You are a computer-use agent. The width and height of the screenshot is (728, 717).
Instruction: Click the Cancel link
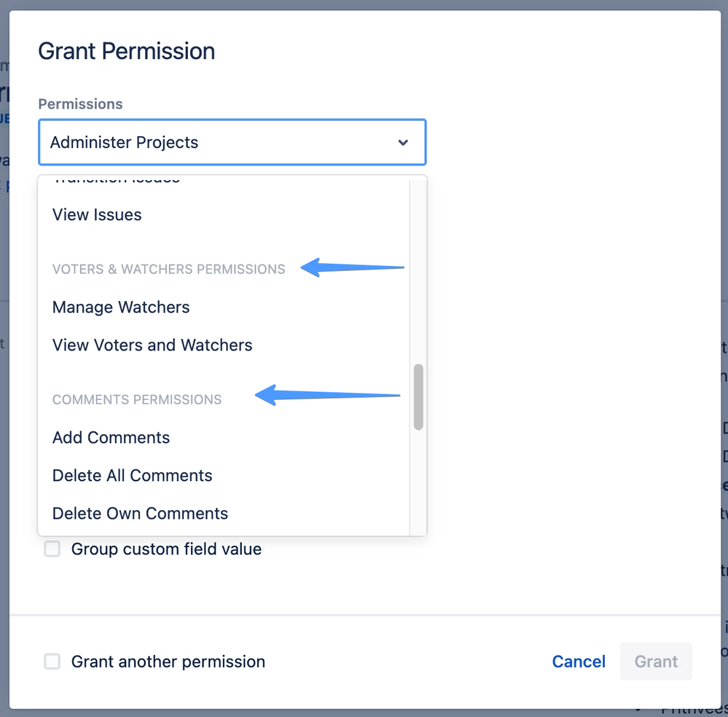pyautogui.click(x=579, y=662)
